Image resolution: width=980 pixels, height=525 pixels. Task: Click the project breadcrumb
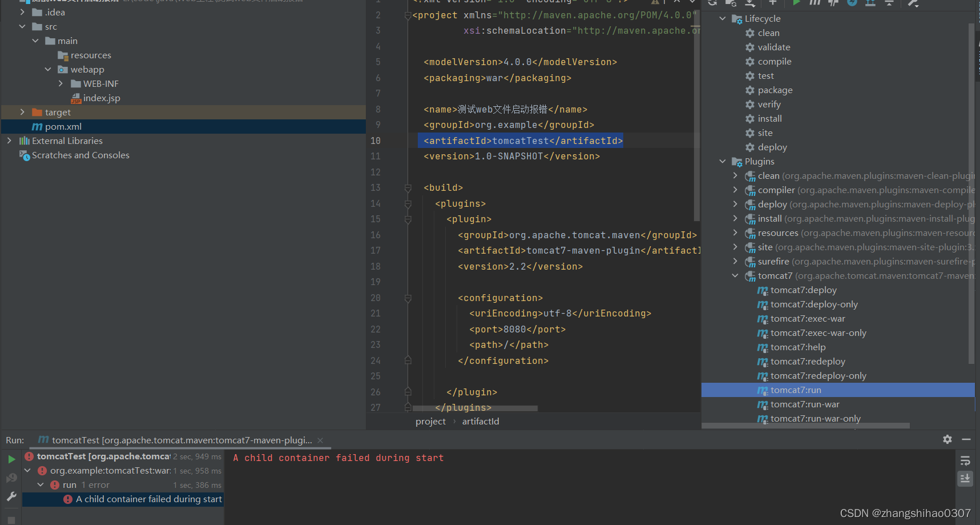[x=430, y=422]
